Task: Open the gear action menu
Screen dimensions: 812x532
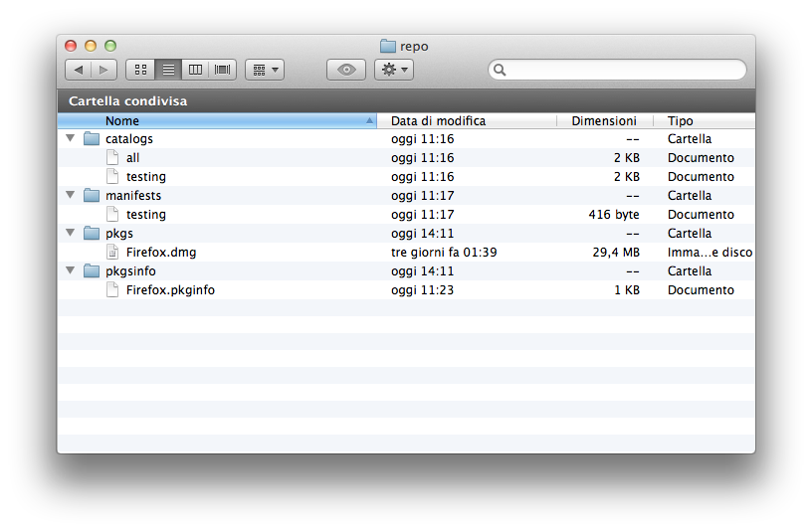Action: (x=394, y=70)
